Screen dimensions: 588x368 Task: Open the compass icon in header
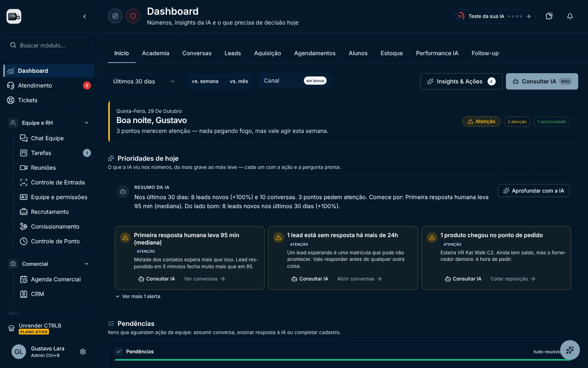click(x=115, y=16)
